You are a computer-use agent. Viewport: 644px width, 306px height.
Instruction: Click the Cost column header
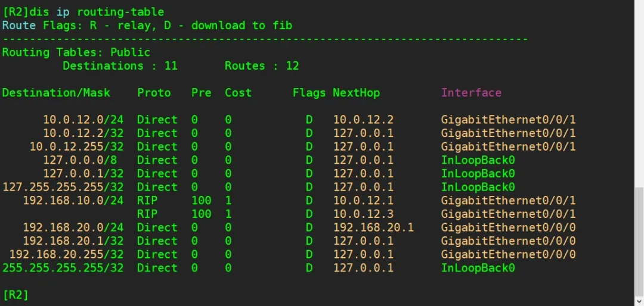pos(238,93)
